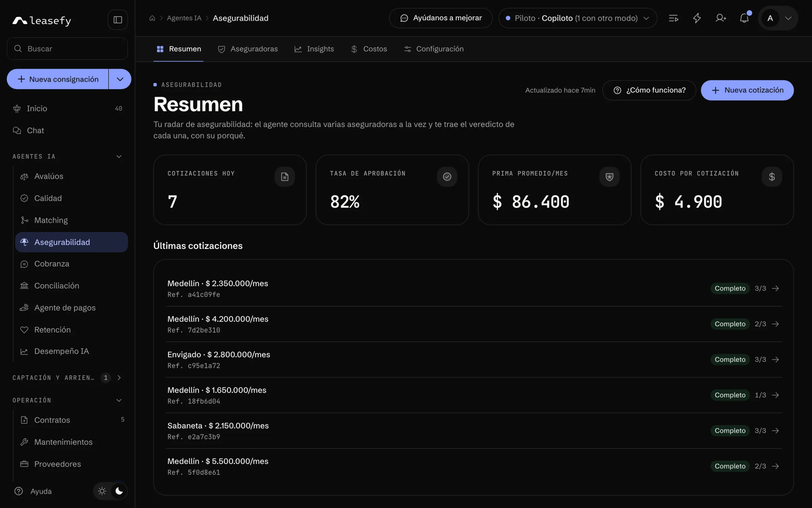Image resolution: width=812 pixels, height=508 pixels.
Task: Open Mantenimientos in the sidebar
Action: pos(71,442)
